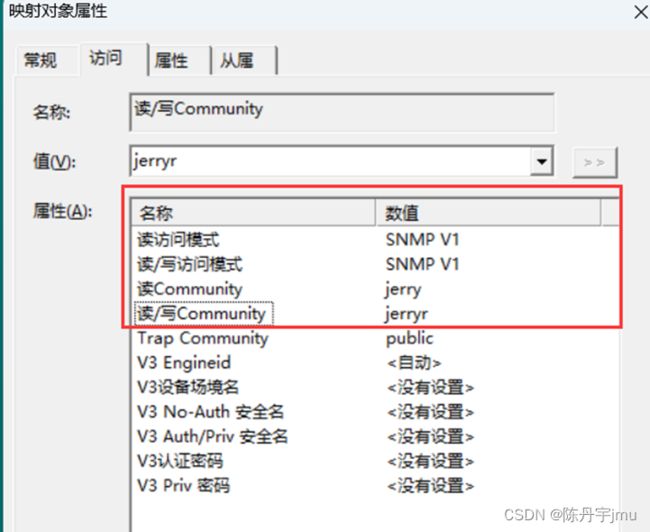Click the >> button beside value field
The image size is (650, 532).
(595, 163)
